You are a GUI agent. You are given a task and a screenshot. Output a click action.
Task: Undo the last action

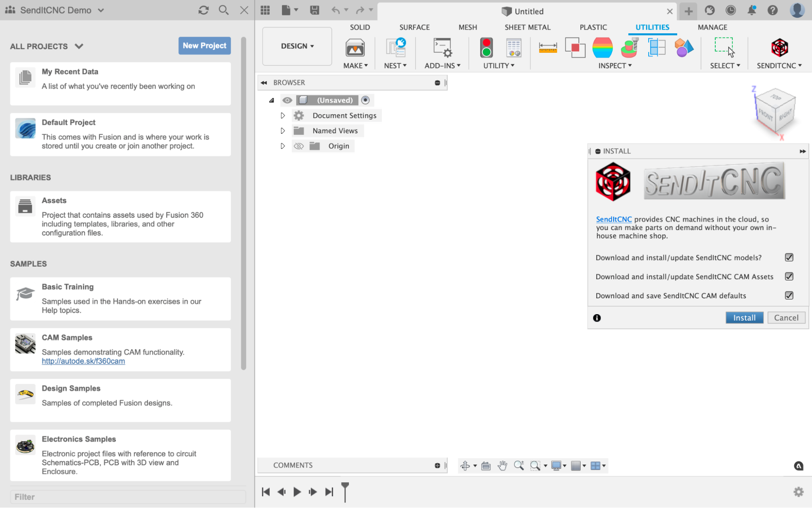click(336, 10)
